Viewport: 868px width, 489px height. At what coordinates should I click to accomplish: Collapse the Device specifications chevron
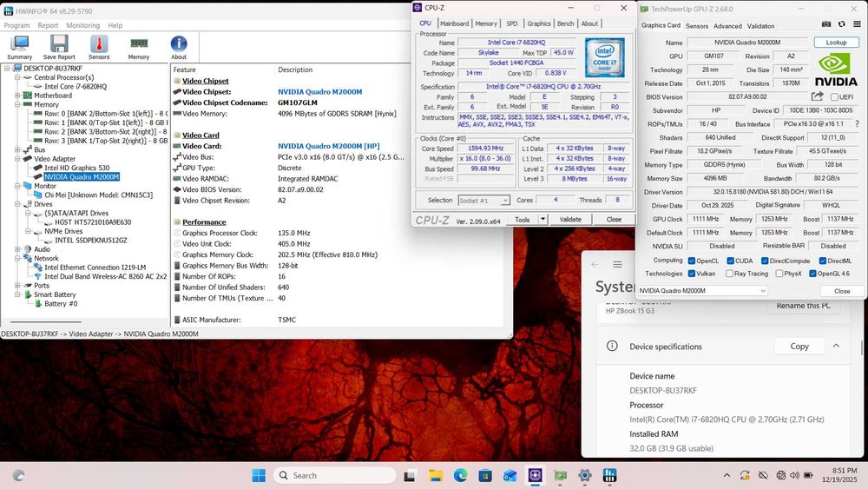(x=836, y=346)
